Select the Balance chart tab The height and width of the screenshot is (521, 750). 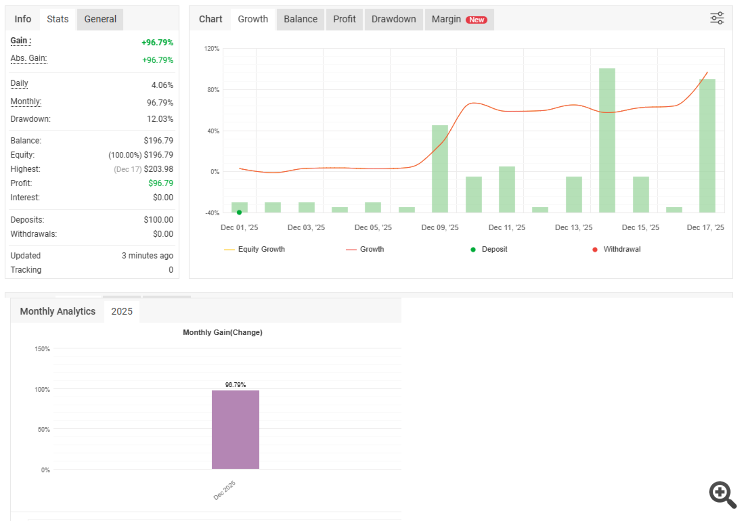click(300, 19)
